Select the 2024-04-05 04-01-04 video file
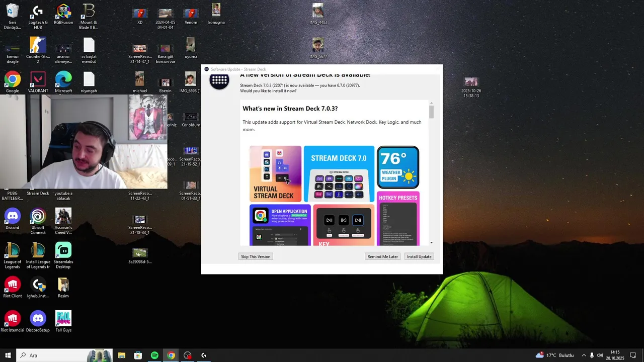The height and width of the screenshot is (362, 644). click(165, 19)
